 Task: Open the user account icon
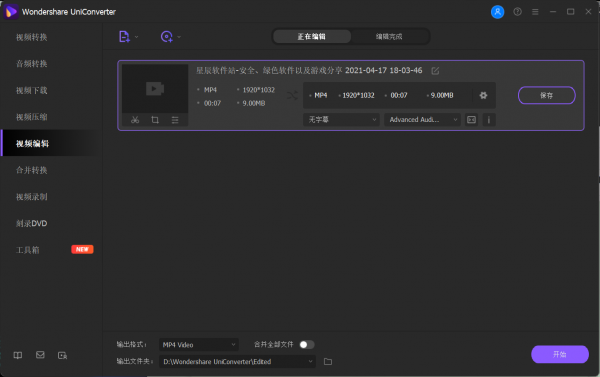[x=497, y=12]
